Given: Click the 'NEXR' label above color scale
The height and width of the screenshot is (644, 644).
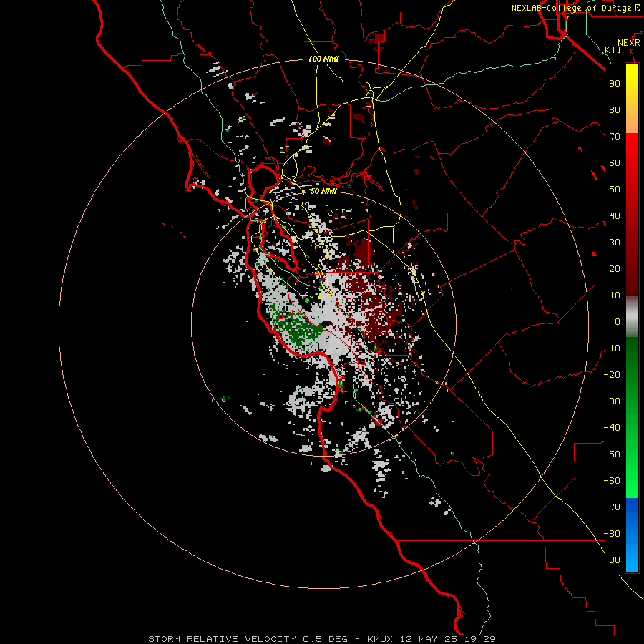Looking at the screenshot, I should [629, 43].
